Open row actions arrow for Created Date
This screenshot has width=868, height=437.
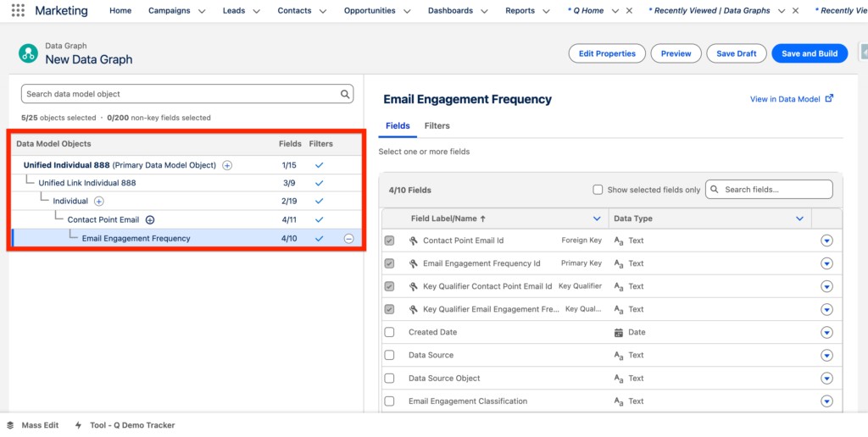click(x=826, y=333)
